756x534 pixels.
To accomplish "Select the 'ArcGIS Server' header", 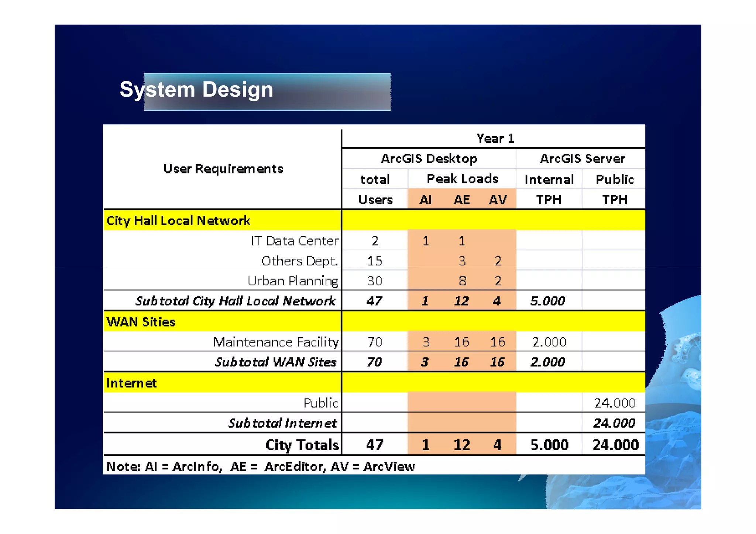I will tap(582, 159).
